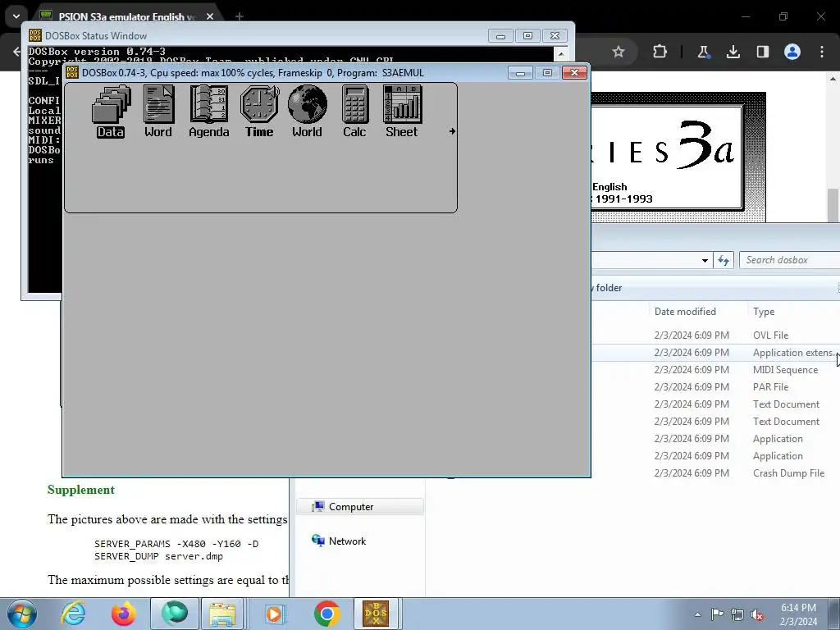Open the Chrome three-dot menu
The image size is (840, 630).
(x=822, y=52)
